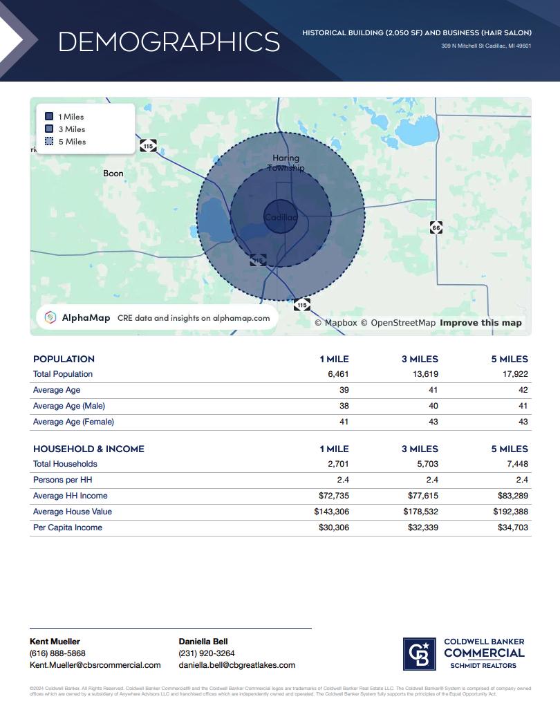Click the income value $72,735
Viewport: 560px width, 728px height.
click(334, 496)
